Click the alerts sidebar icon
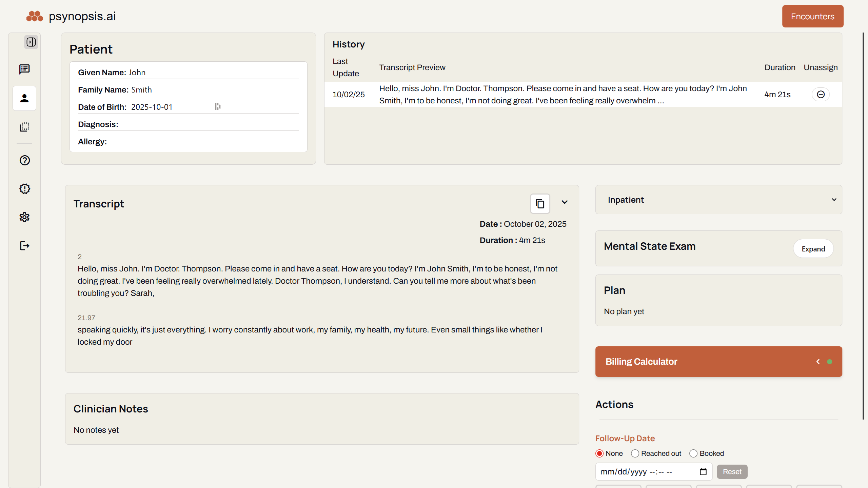Screen dimensions: 868x488 click(x=24, y=189)
